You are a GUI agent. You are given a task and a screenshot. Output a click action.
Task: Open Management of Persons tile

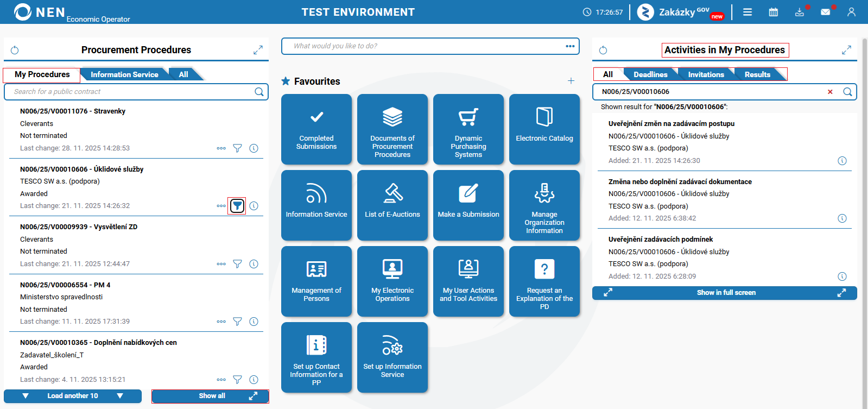tap(316, 281)
